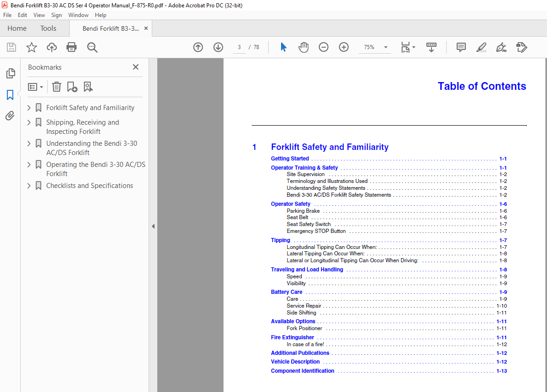
Task: Expand Checklists and Specifications bookmark
Action: point(29,186)
